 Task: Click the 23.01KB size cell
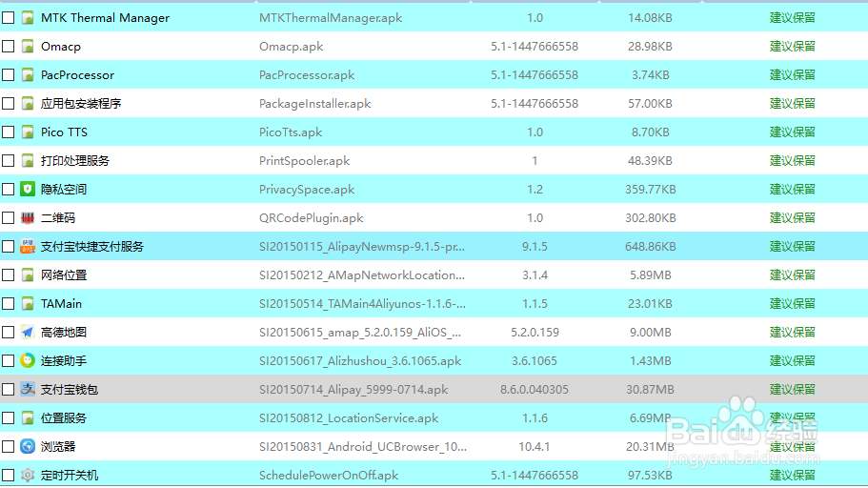pyautogui.click(x=651, y=304)
